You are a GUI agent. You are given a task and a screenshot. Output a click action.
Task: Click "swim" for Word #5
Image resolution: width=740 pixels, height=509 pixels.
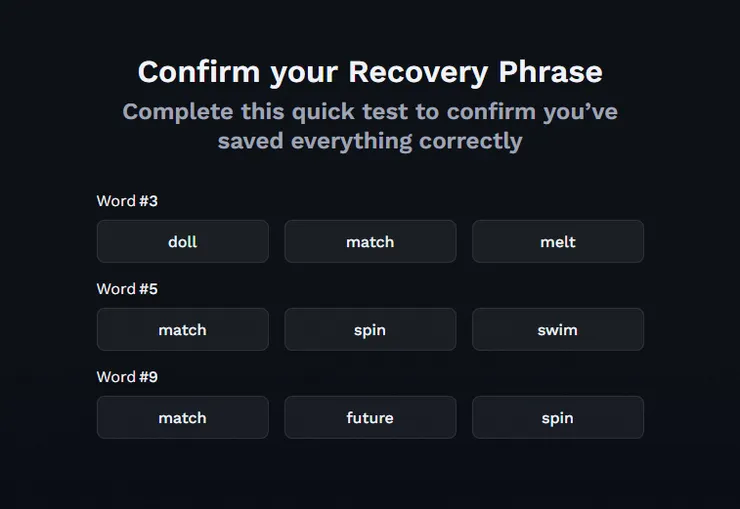557,330
